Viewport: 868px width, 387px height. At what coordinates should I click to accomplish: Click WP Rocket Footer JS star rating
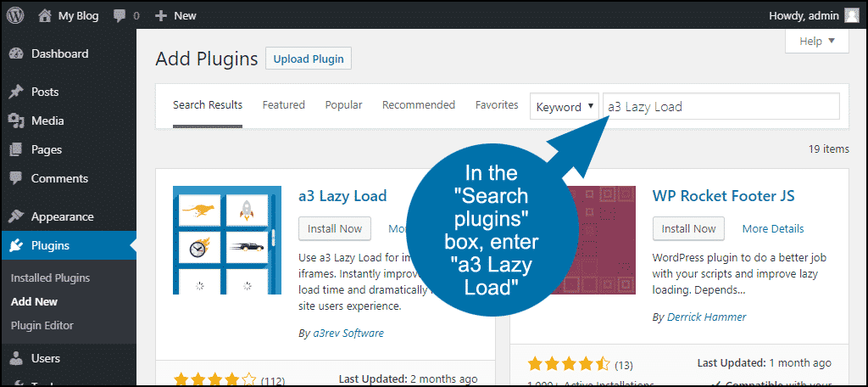pyautogui.click(x=569, y=365)
